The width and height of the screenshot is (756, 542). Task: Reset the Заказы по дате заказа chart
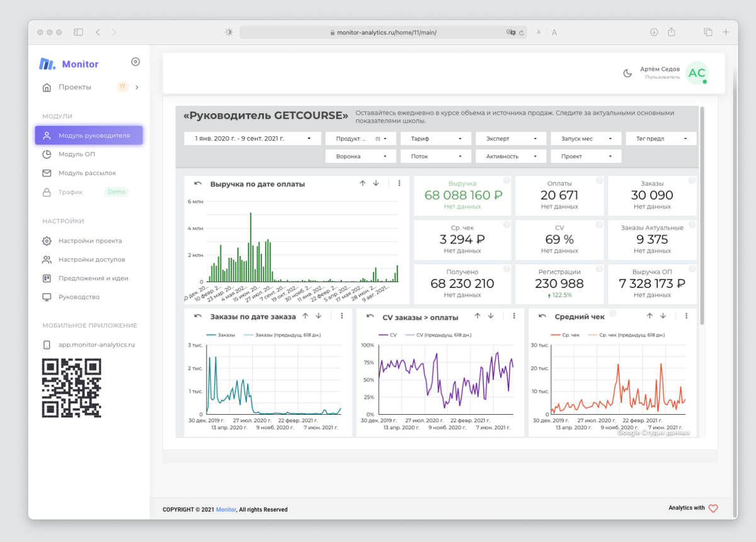click(x=198, y=316)
